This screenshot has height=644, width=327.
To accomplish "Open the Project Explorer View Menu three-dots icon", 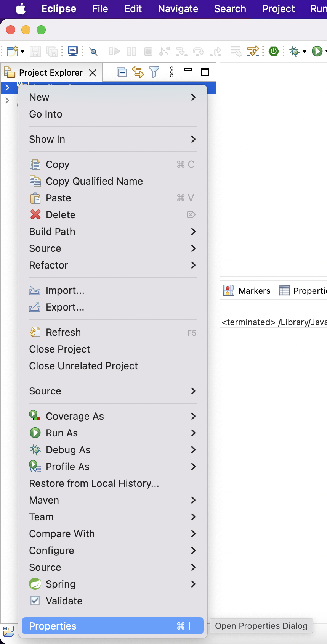I will point(172,72).
